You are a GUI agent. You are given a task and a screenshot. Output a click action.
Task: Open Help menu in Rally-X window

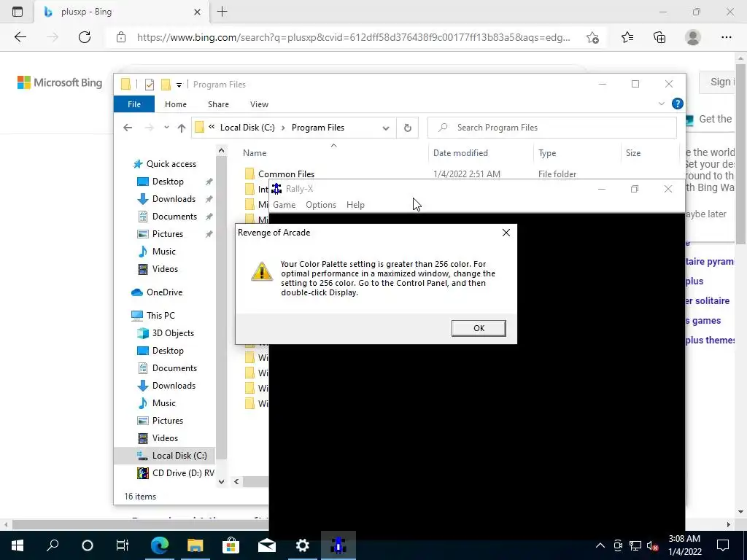355,205
